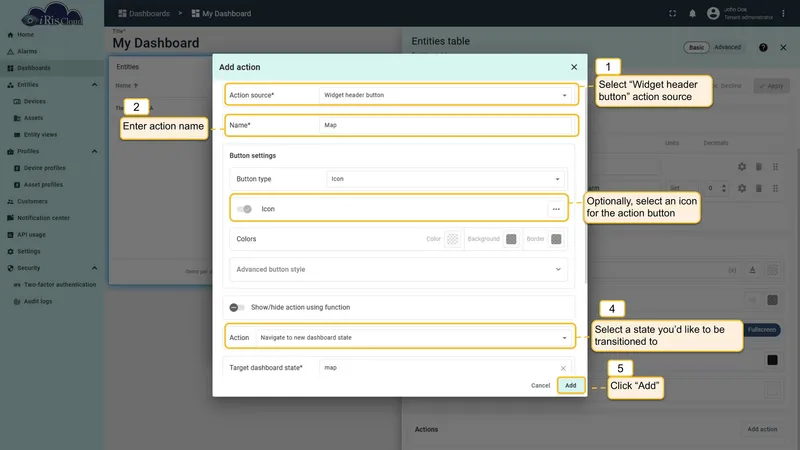
Task: Open Assets in the sidebar
Action: 52,118
